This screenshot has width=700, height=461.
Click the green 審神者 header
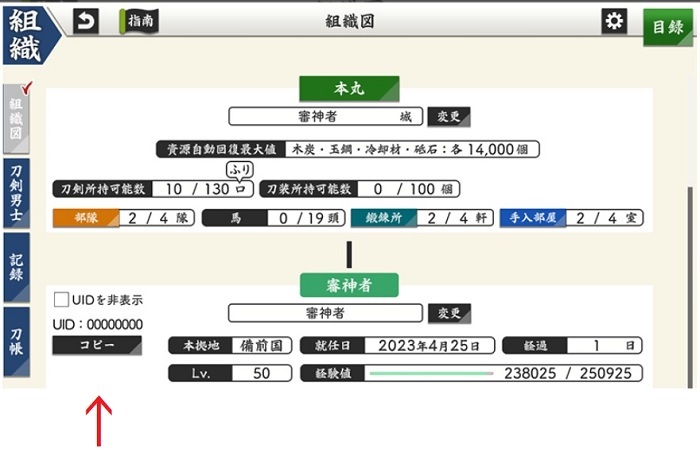[349, 285]
